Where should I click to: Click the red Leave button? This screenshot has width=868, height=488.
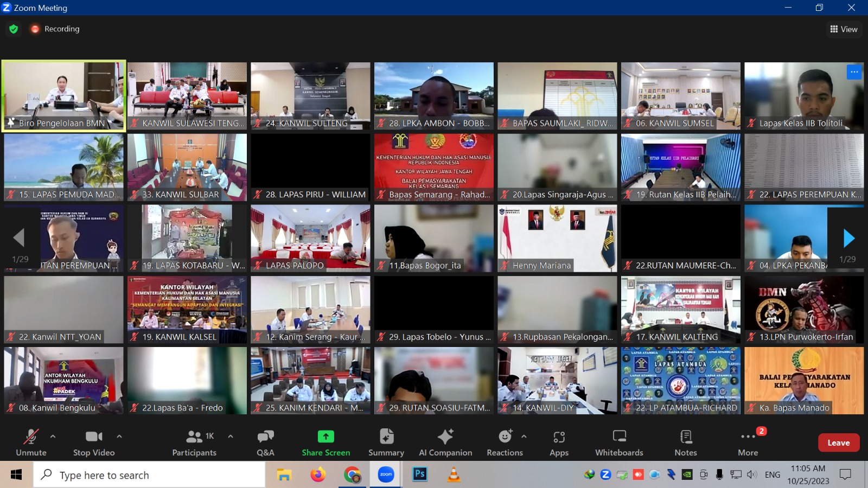click(838, 442)
